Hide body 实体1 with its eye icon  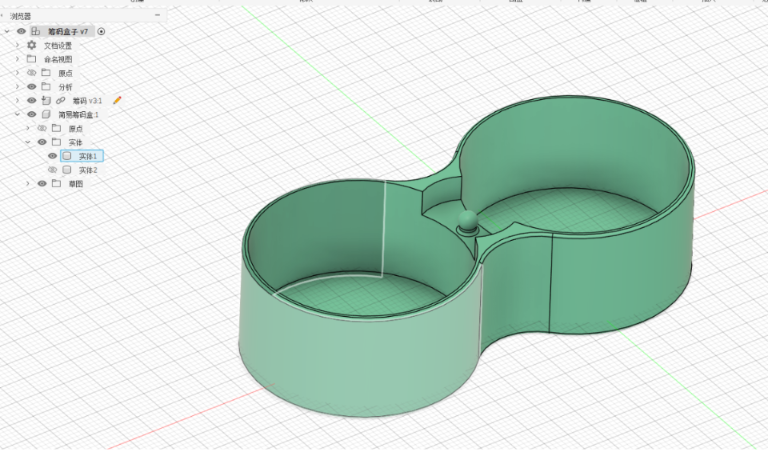click(x=52, y=156)
